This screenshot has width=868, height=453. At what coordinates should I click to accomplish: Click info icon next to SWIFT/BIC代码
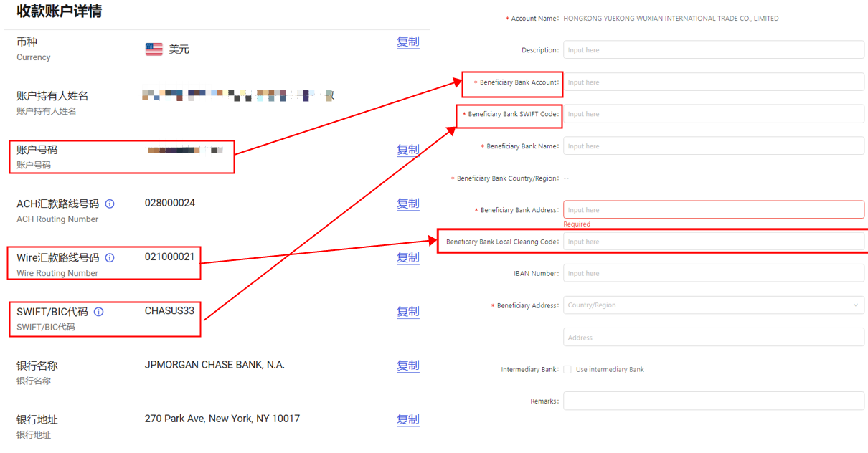coord(99,312)
